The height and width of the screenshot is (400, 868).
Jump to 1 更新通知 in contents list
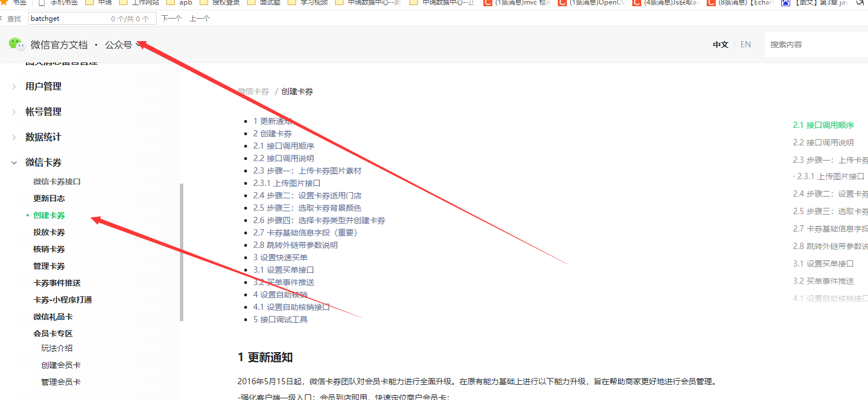[272, 121]
